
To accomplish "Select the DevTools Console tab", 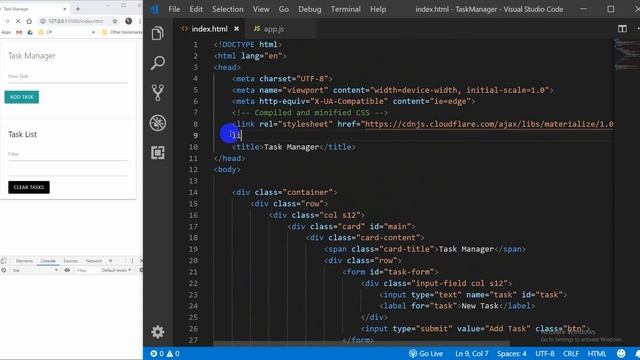I will coord(48,260).
